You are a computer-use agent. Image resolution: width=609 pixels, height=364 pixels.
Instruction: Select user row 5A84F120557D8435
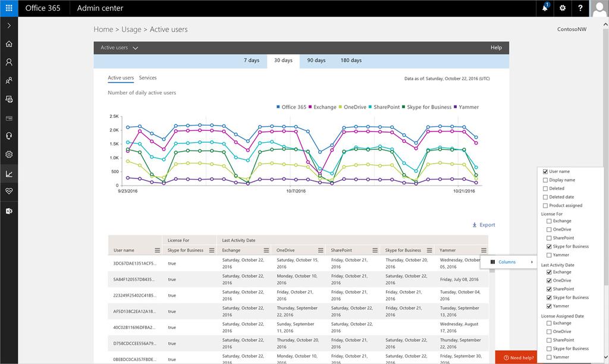point(297,280)
